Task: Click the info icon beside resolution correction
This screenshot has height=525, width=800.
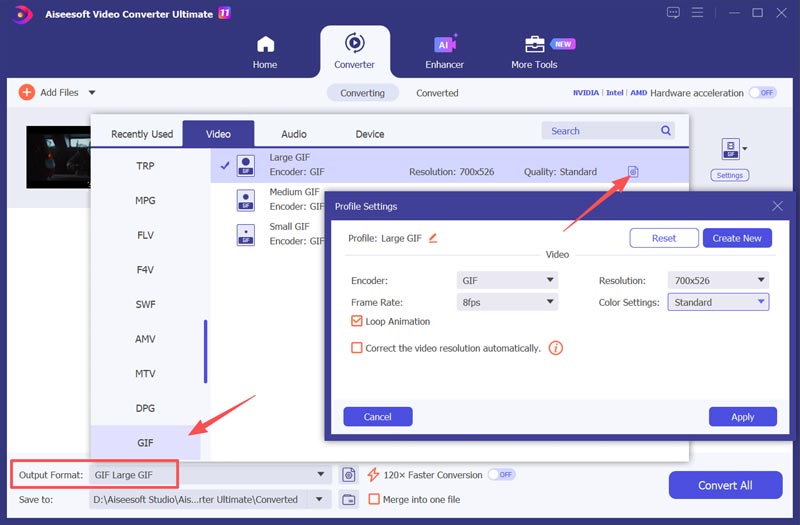Action: (x=556, y=348)
